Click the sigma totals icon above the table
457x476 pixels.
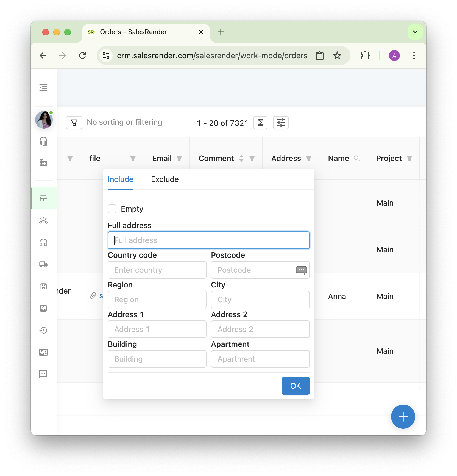point(260,123)
